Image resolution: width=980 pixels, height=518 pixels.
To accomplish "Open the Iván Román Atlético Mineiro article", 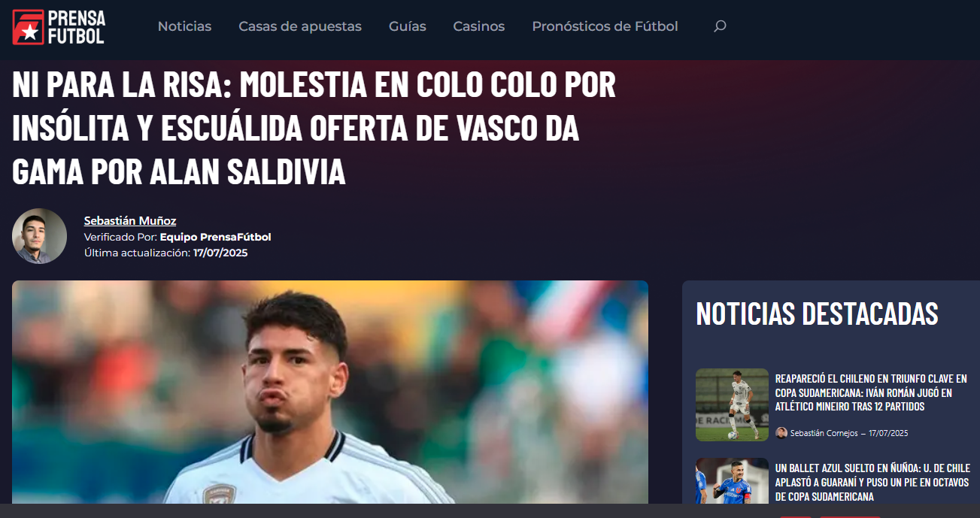I will [x=871, y=392].
